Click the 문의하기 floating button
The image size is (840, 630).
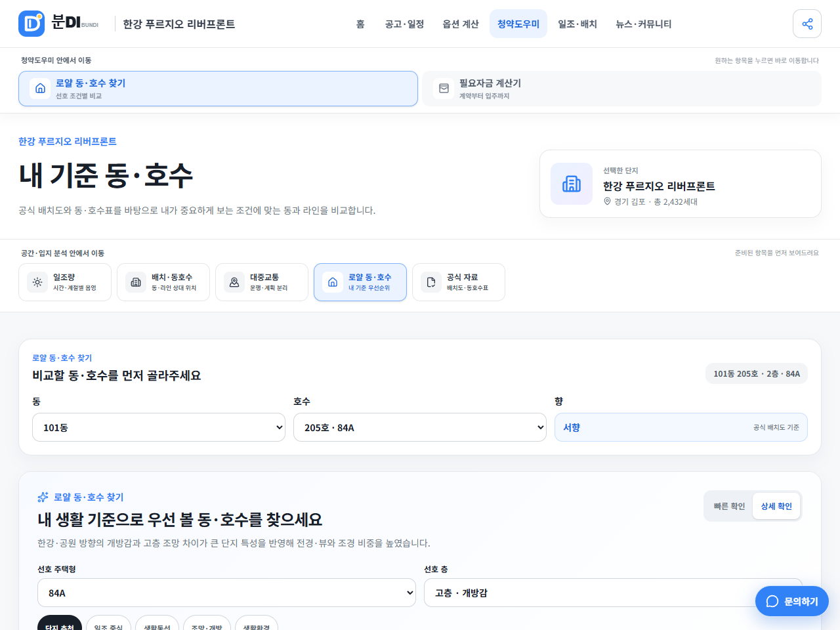(x=792, y=601)
